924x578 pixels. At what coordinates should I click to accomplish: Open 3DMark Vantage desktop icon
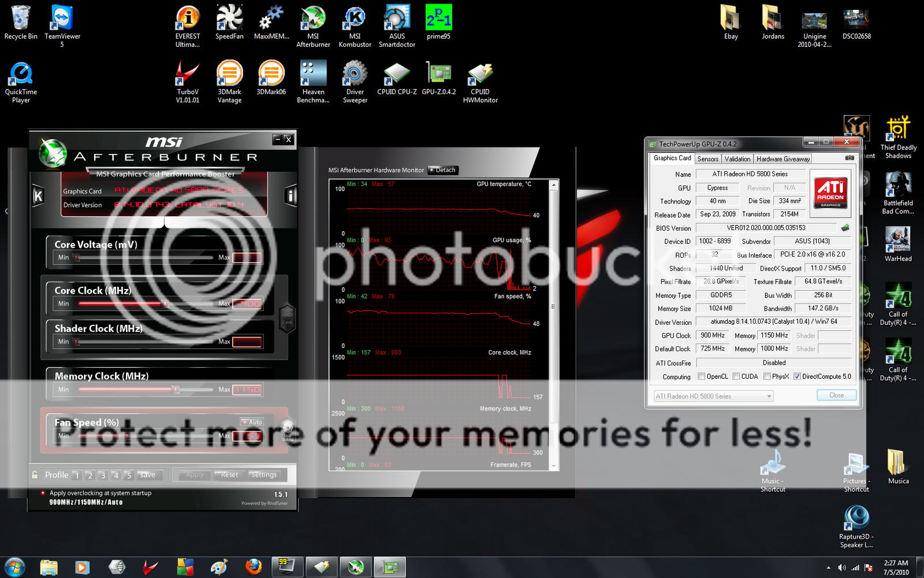[x=229, y=82]
